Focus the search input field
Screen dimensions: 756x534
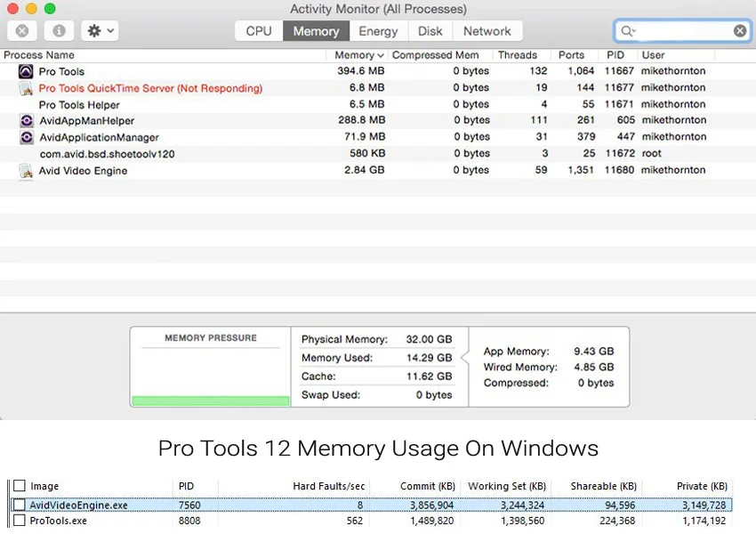pos(683,31)
